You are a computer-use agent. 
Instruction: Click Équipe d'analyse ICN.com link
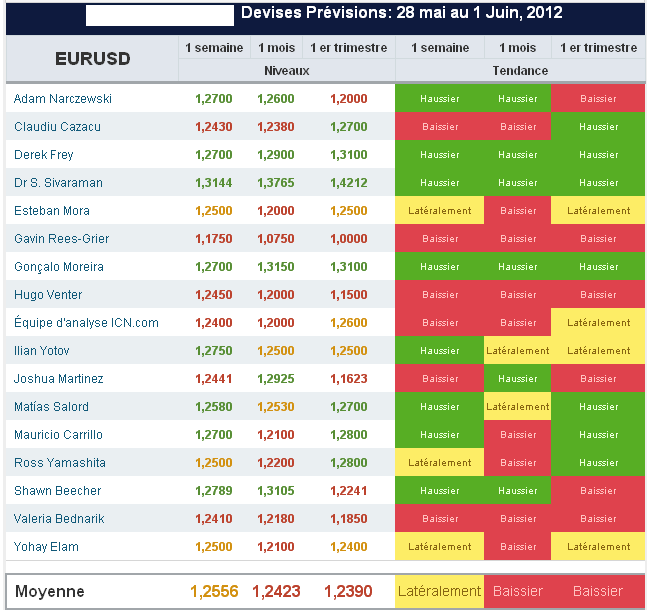point(86,322)
